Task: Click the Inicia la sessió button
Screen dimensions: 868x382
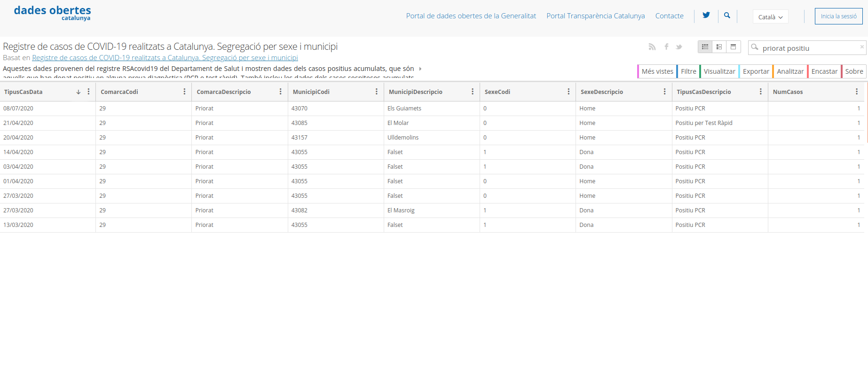Action: point(838,16)
